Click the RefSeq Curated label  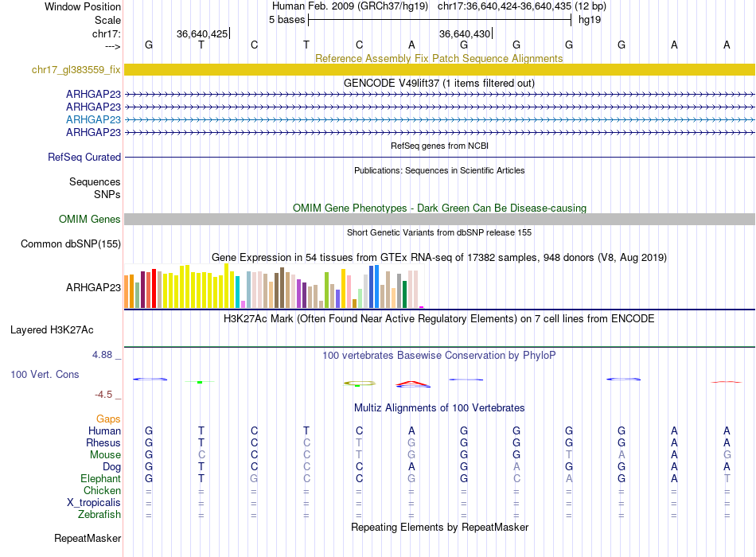click(84, 158)
